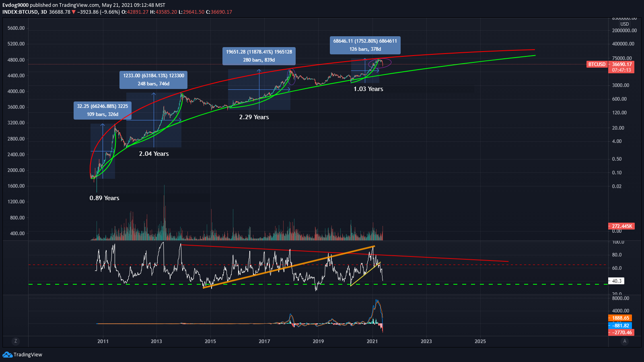Select the 40.3 RSI value label
The height and width of the screenshot is (362, 644).
tap(617, 281)
